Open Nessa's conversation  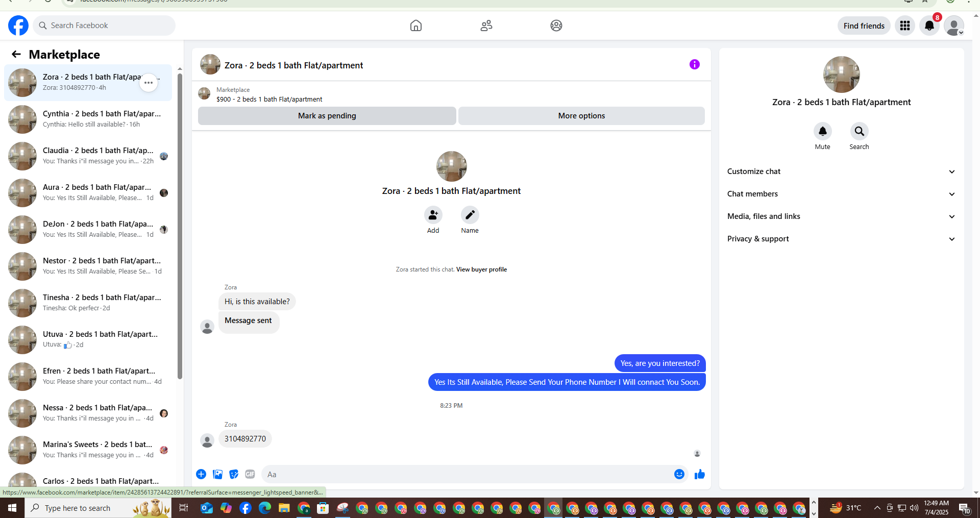88,413
